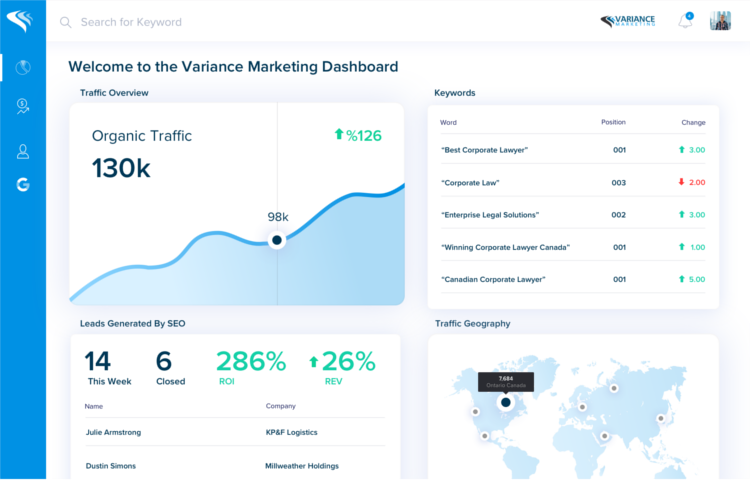Viewport: 750px width, 480px height.
Task: Click position 002 cell
Action: point(618,215)
